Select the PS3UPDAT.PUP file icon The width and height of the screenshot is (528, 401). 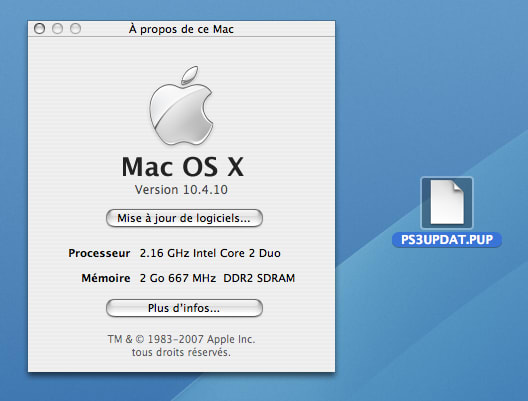[447, 203]
